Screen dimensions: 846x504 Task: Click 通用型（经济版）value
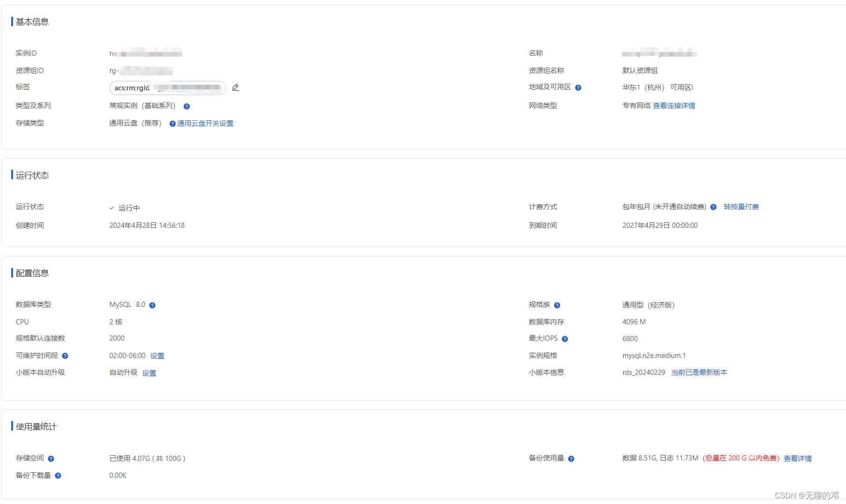coord(649,305)
